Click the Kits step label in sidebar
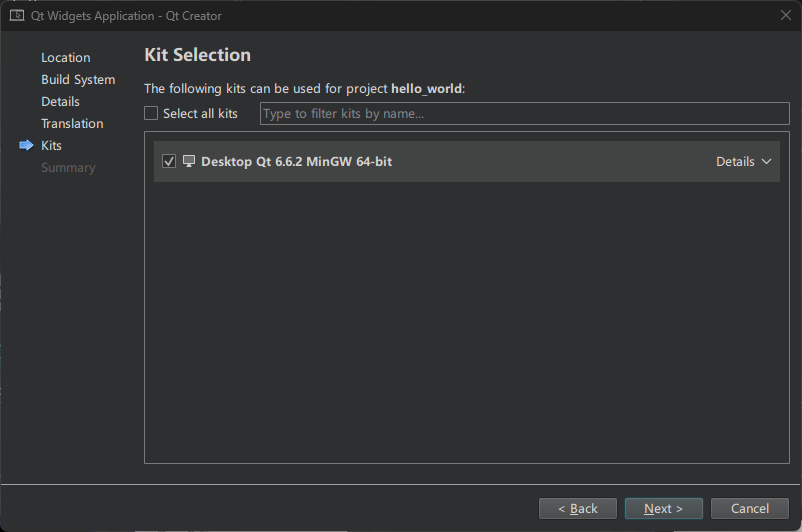The width and height of the screenshot is (802, 532). (52, 145)
